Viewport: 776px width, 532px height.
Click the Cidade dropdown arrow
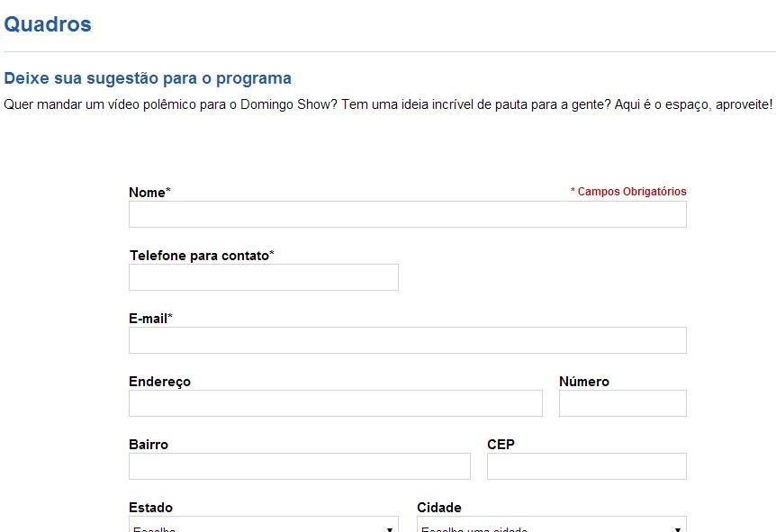click(x=677, y=527)
